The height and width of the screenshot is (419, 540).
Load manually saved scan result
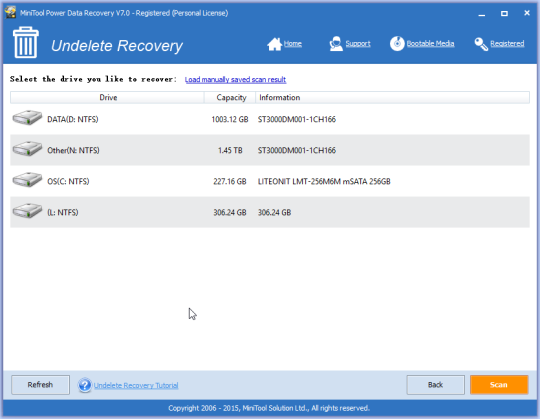coord(235,80)
